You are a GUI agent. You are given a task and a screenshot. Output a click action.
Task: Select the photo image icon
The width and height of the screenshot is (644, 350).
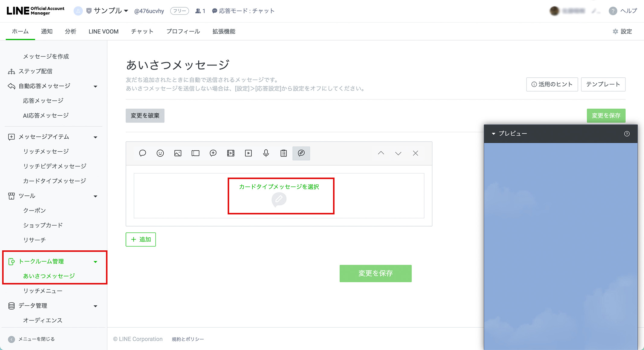(x=178, y=153)
